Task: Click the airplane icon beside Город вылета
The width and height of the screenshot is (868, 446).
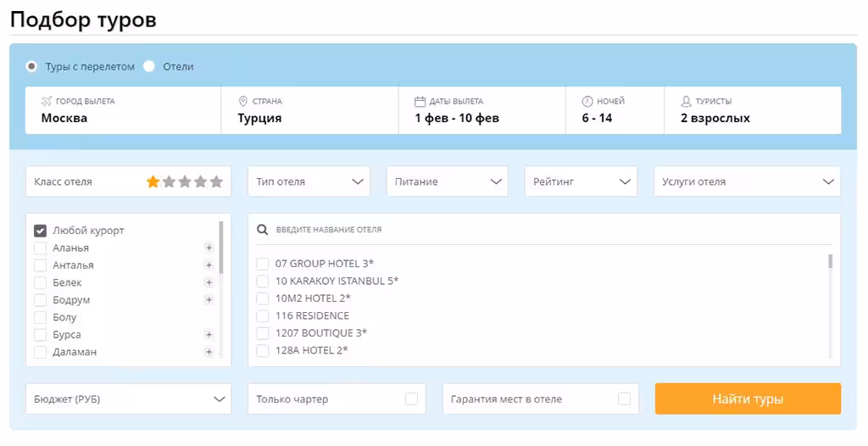Action: tap(47, 102)
